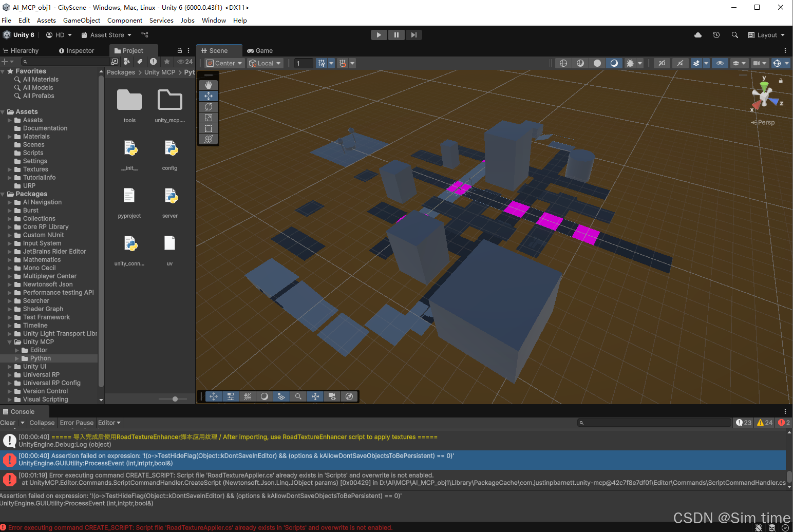
Task: Click the Pause button
Action: point(397,35)
